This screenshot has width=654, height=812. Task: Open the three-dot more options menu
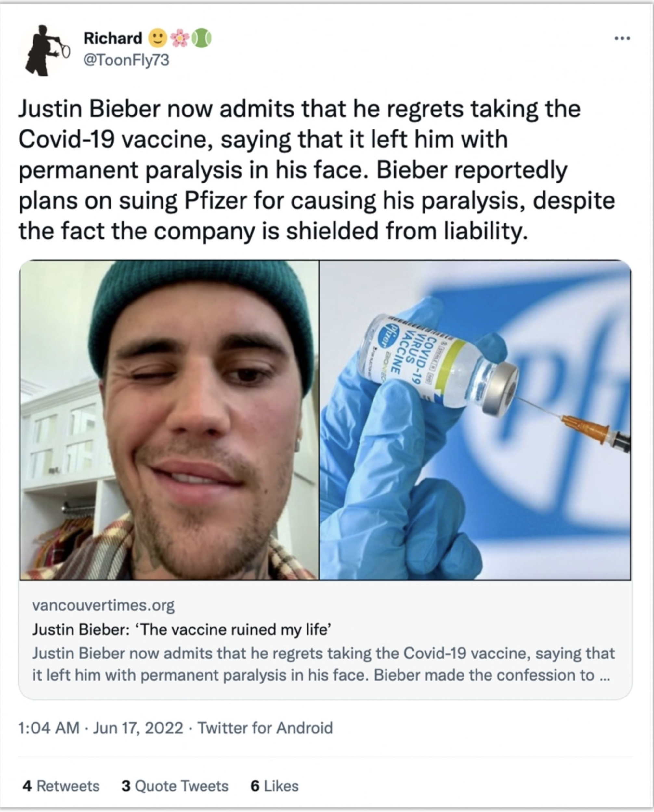coord(622,38)
